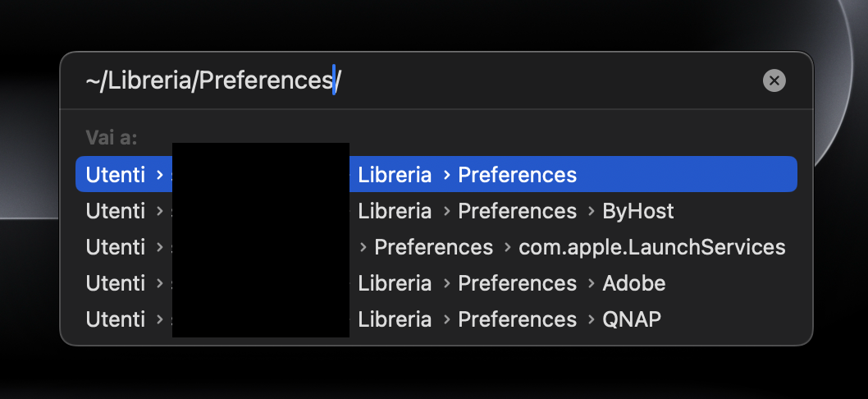868x399 pixels.
Task: Choose the ByHost folder suggestion
Action: pyautogui.click(x=637, y=211)
